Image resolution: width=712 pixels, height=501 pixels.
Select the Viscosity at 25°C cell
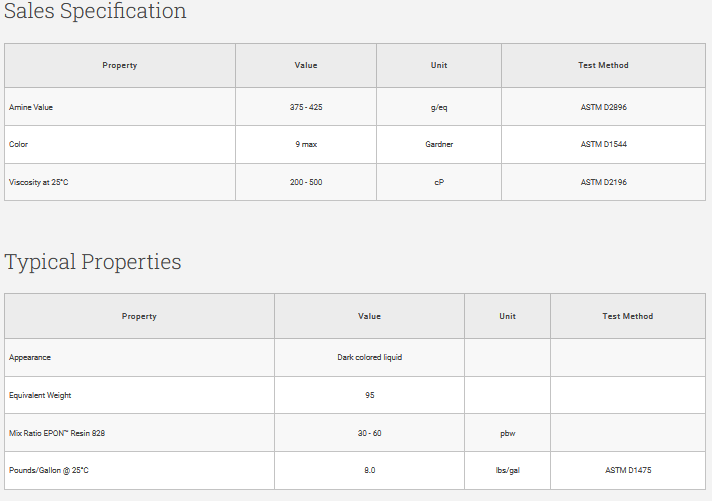[38, 182]
